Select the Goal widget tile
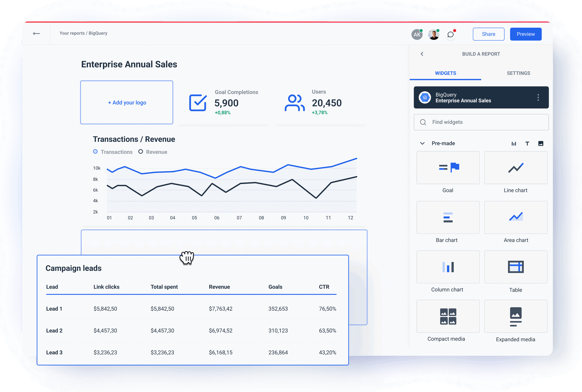This screenshot has width=582, height=392. 448,167
